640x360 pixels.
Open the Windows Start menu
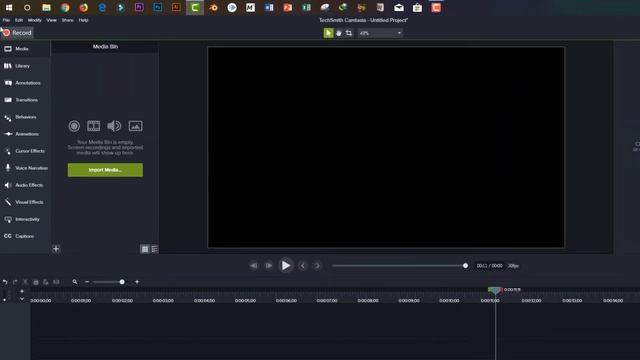click(x=9, y=7)
